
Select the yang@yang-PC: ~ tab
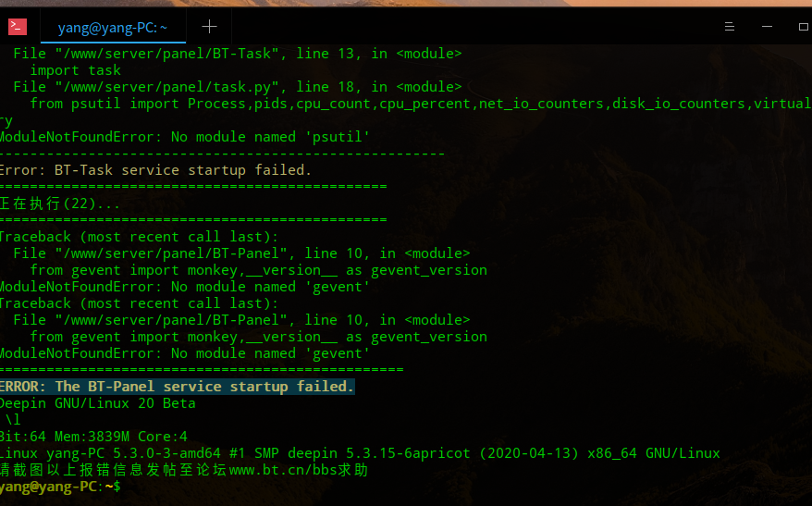(x=113, y=27)
